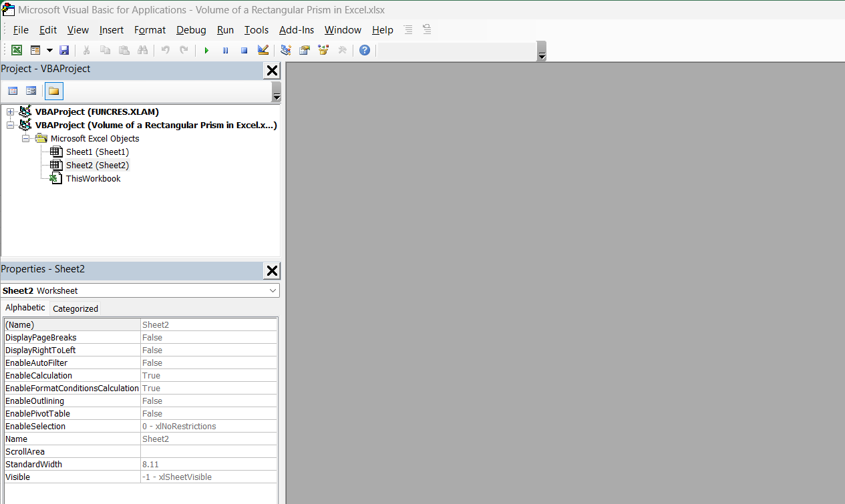Select the Visible value xlSheetVisible
The image size is (845, 504).
point(208,477)
